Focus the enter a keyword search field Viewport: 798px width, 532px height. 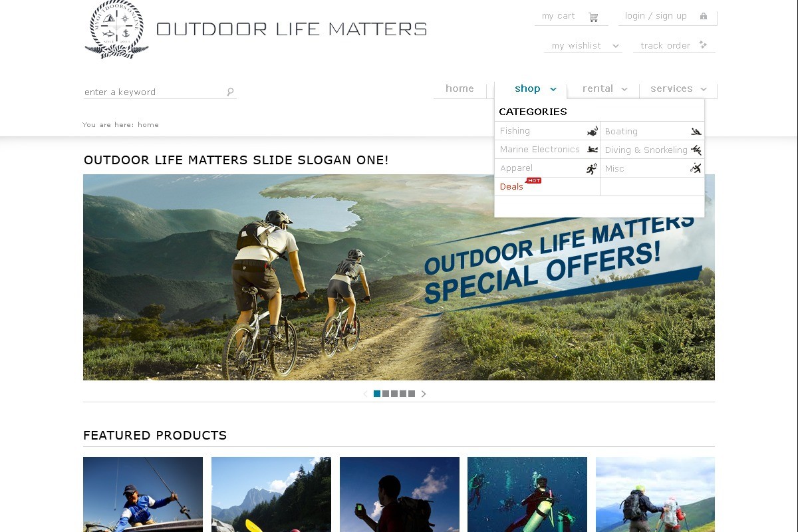pyautogui.click(x=154, y=92)
